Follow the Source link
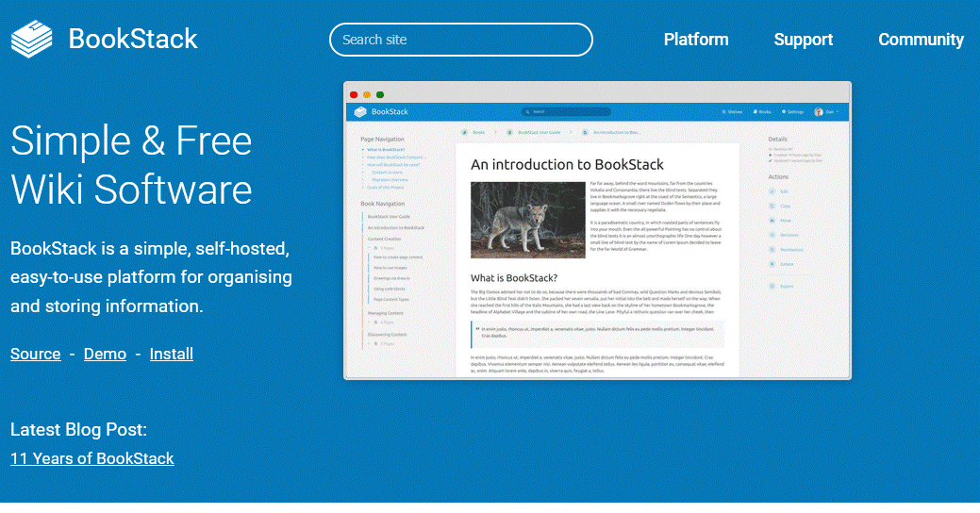This screenshot has width=980, height=513. coord(36,354)
